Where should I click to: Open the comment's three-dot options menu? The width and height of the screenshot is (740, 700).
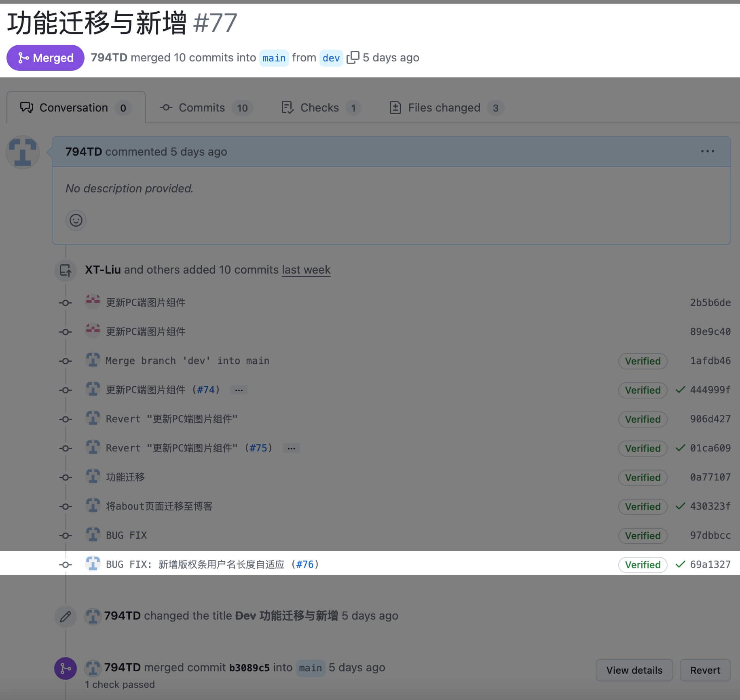tap(707, 151)
